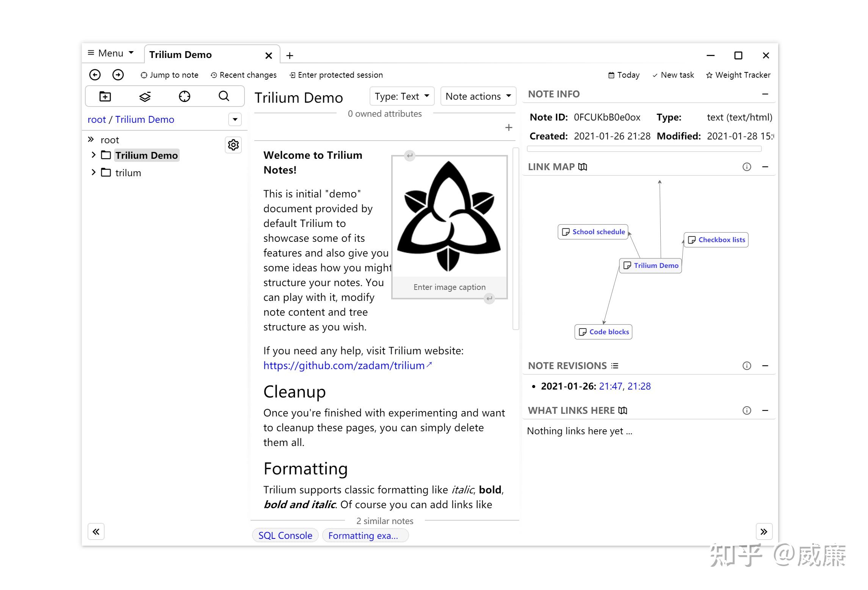Open Note actions dropdown
The width and height of the screenshot is (868, 590).
point(478,96)
